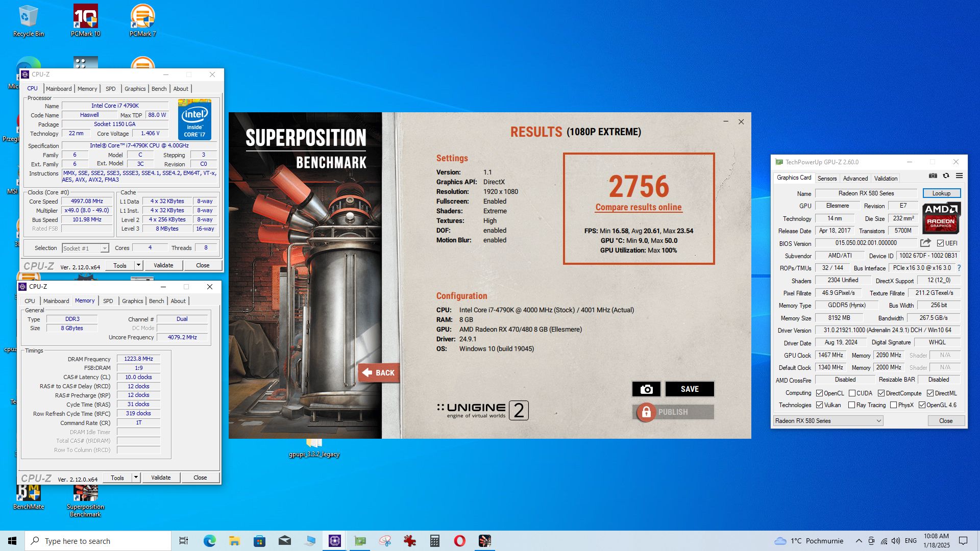The width and height of the screenshot is (980, 551).
Task: Open Graphics tab in the memory-timings CPU-Z window
Action: click(x=132, y=301)
